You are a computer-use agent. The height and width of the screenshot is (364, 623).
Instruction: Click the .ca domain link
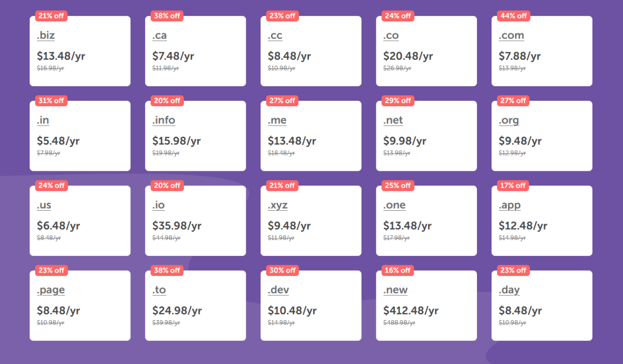160,36
